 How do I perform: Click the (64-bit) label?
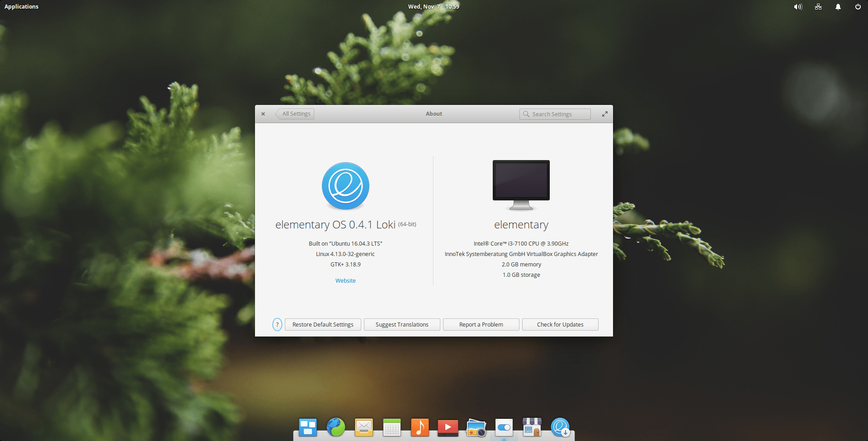click(x=407, y=224)
